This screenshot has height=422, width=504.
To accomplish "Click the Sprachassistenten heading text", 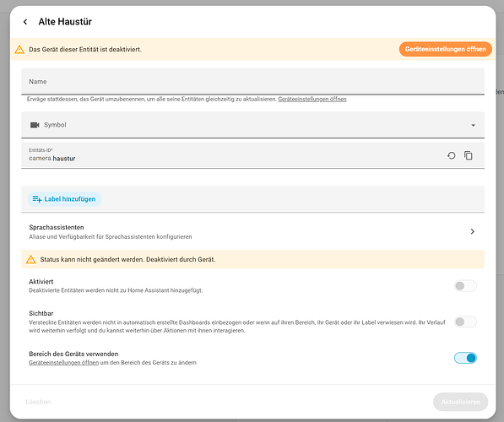I will pyautogui.click(x=57, y=227).
